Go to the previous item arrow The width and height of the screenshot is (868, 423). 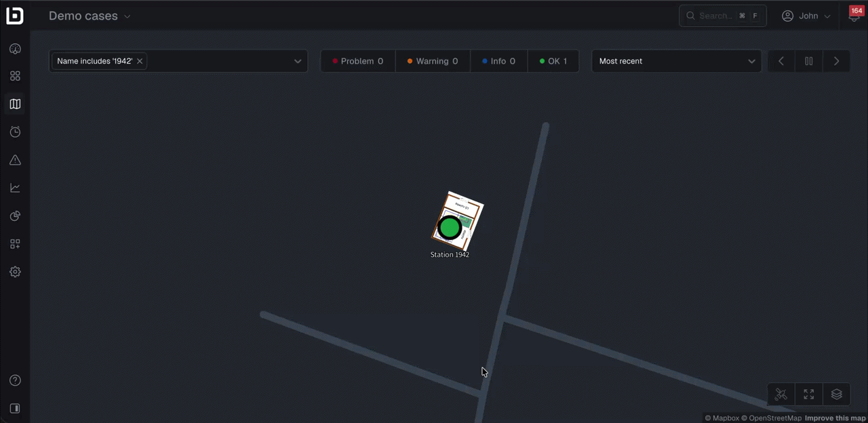(781, 61)
